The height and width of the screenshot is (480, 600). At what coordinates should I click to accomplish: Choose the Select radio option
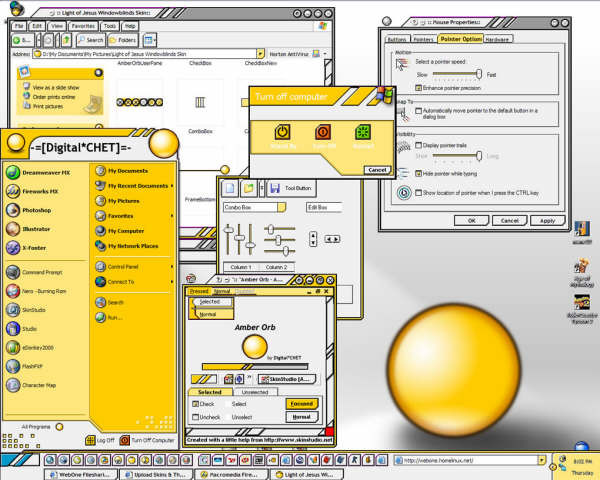[228, 404]
